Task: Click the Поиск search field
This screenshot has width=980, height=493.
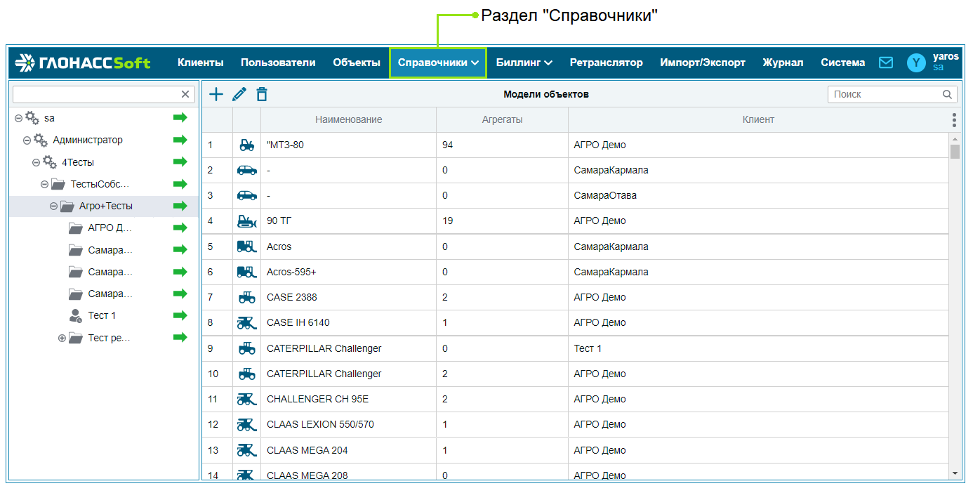Action: (885, 94)
